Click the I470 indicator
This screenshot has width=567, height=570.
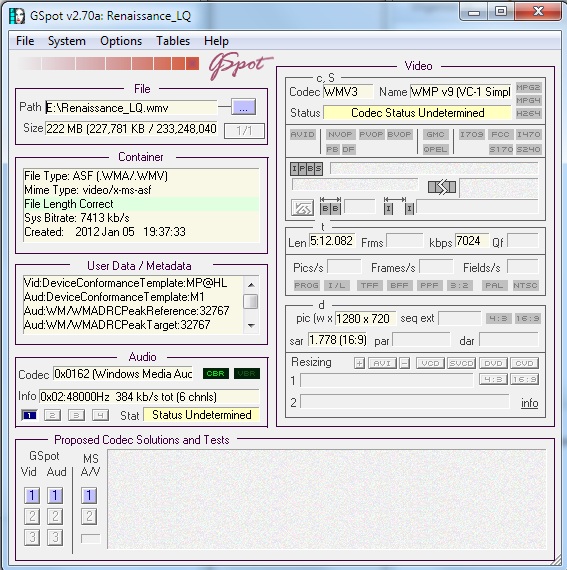pos(528,135)
